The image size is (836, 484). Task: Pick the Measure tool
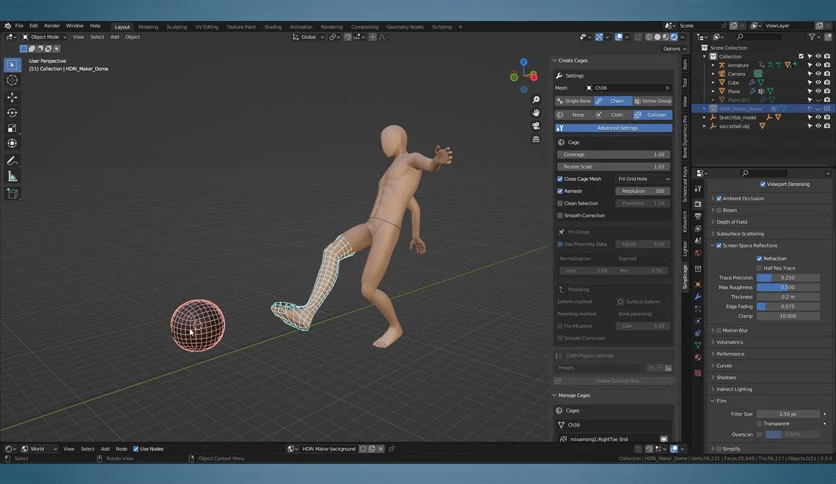(12, 176)
